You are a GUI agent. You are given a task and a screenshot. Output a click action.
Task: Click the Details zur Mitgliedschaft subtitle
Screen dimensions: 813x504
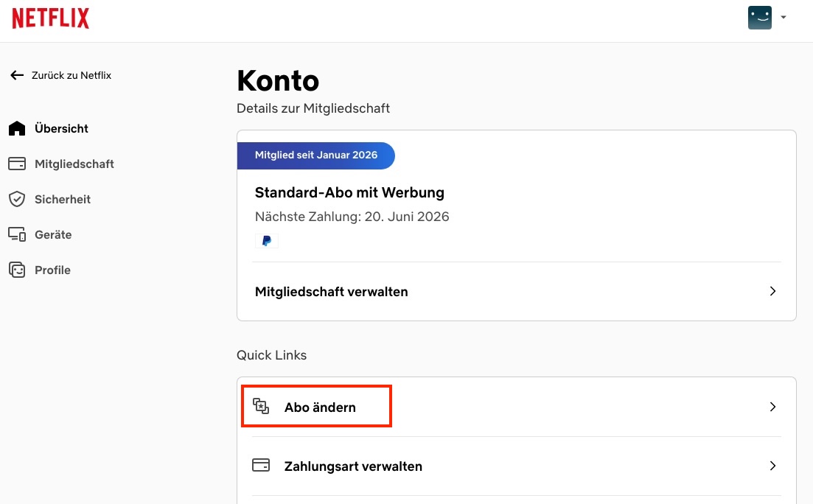point(313,108)
